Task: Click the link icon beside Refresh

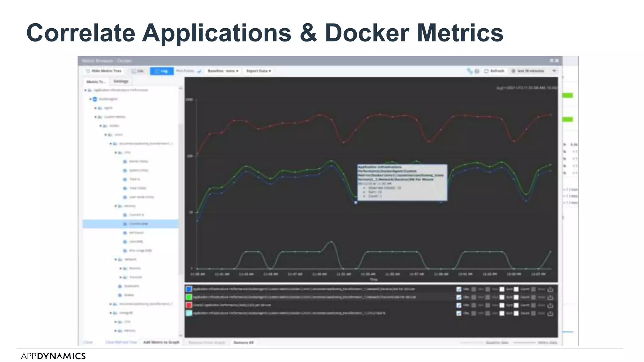Action: [x=470, y=71]
